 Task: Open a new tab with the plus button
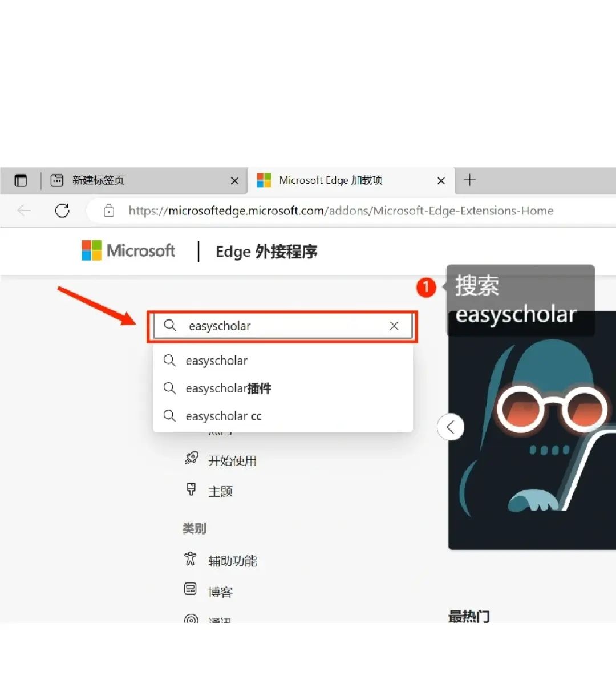469,180
